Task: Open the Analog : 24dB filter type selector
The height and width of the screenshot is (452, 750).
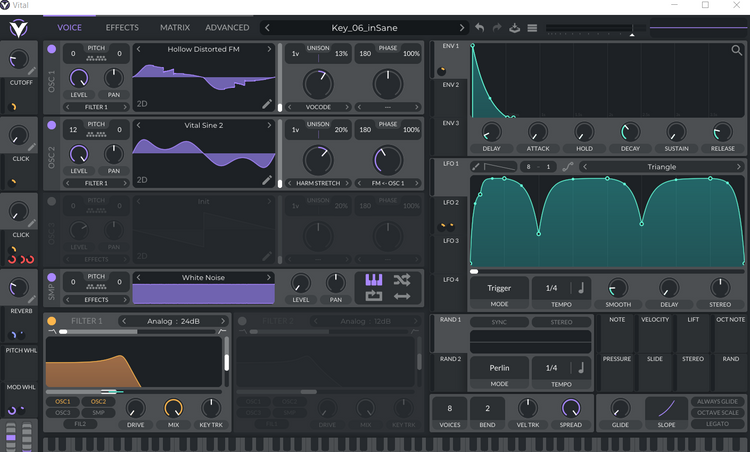Action: point(173,321)
